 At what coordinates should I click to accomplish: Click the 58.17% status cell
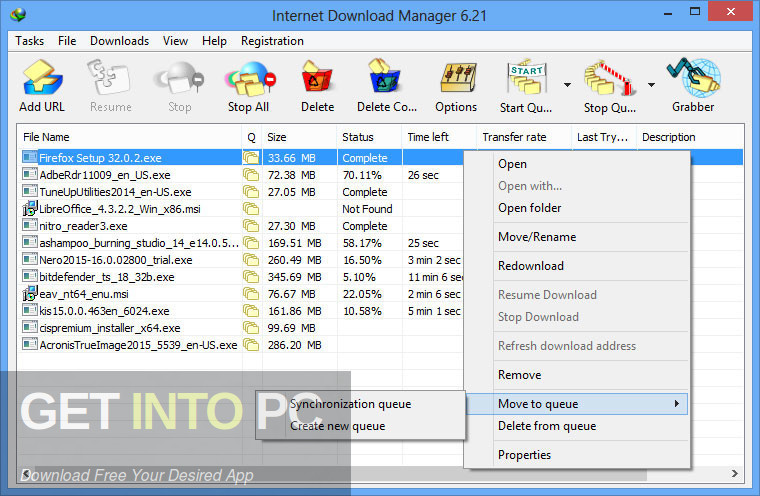362,243
